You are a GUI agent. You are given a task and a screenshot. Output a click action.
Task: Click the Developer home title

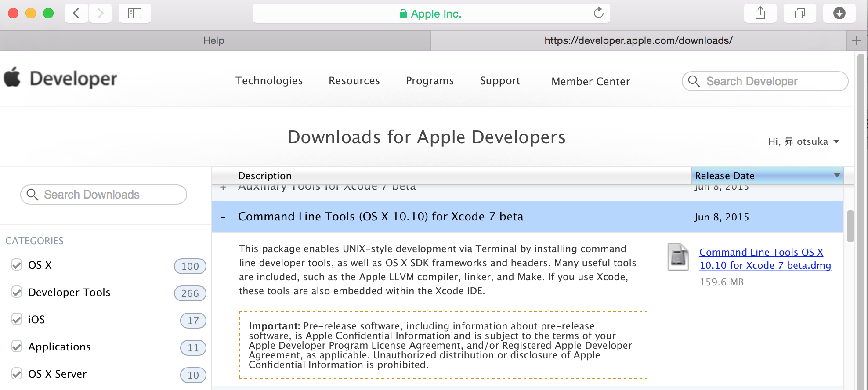click(x=73, y=79)
